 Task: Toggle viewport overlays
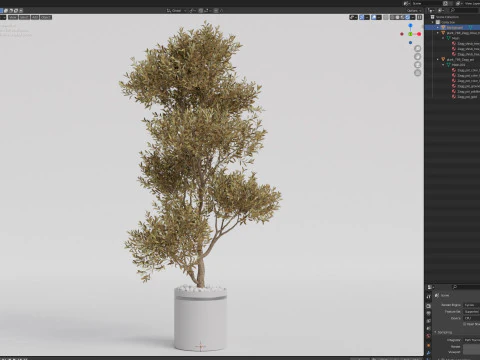[x=374, y=17]
